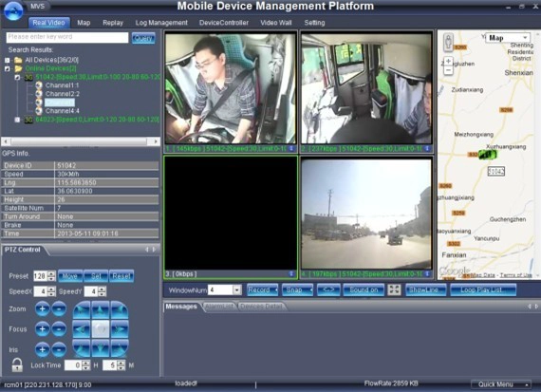
Task: Click the Street View pegman on map
Action: 448,42
